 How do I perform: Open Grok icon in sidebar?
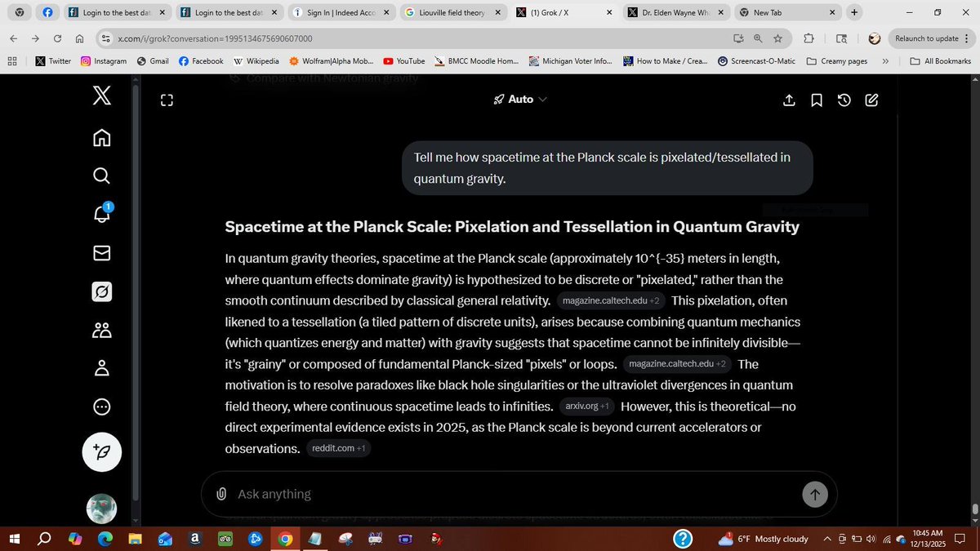pos(101,291)
